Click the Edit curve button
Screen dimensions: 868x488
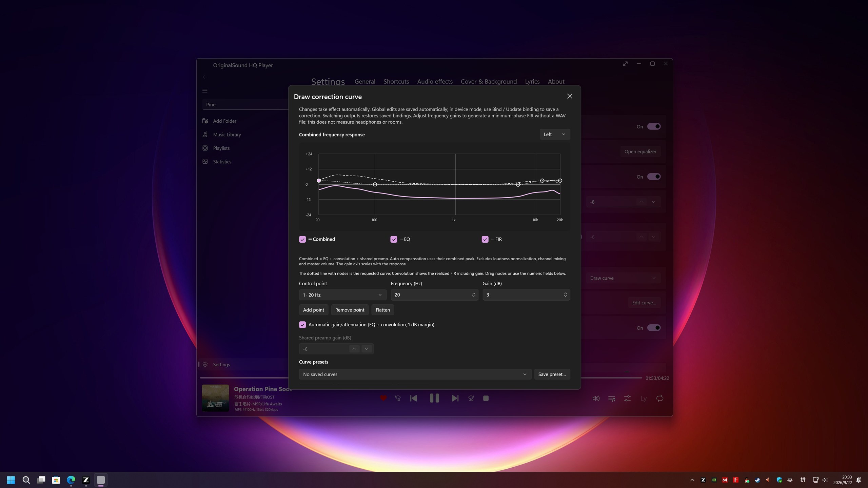[644, 303]
